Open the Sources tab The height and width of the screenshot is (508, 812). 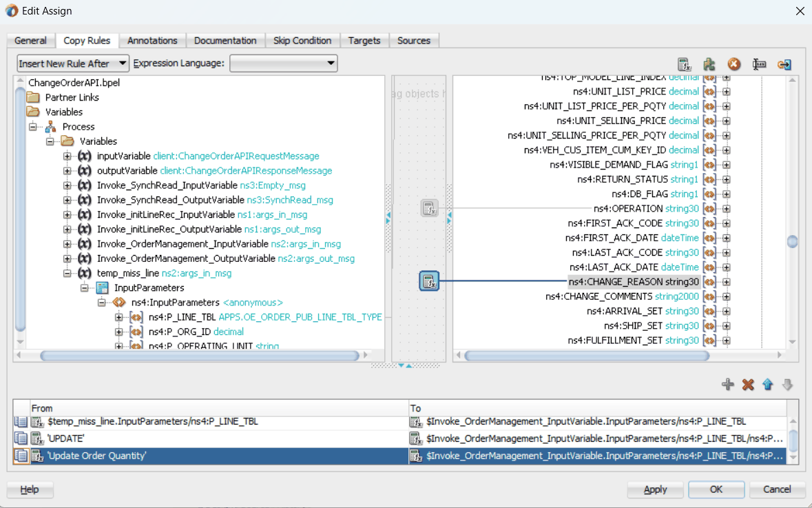(x=414, y=41)
